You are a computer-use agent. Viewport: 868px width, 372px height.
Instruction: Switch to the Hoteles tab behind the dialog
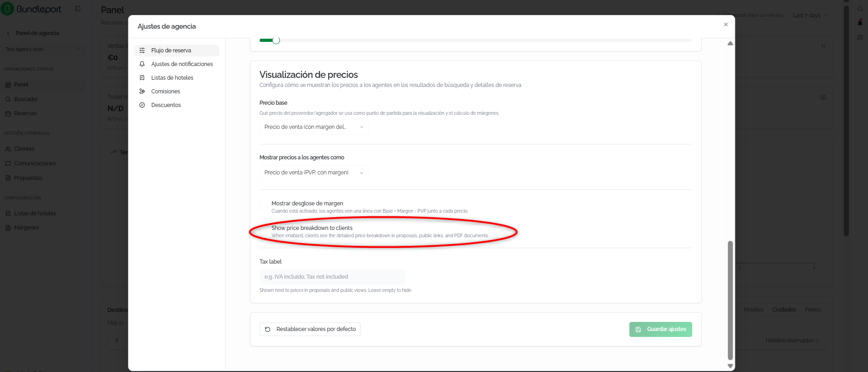tap(754, 310)
